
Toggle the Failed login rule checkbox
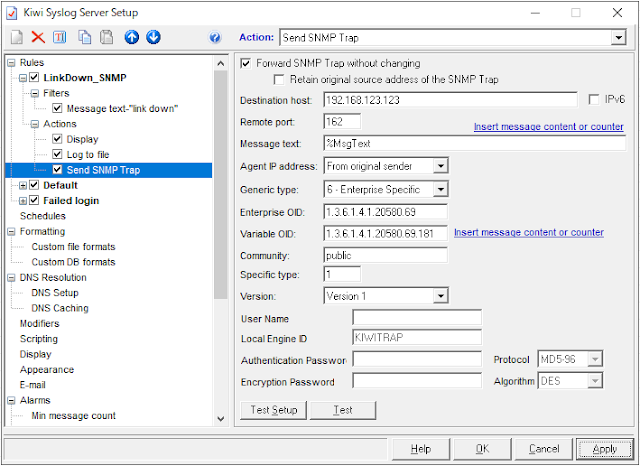point(34,200)
